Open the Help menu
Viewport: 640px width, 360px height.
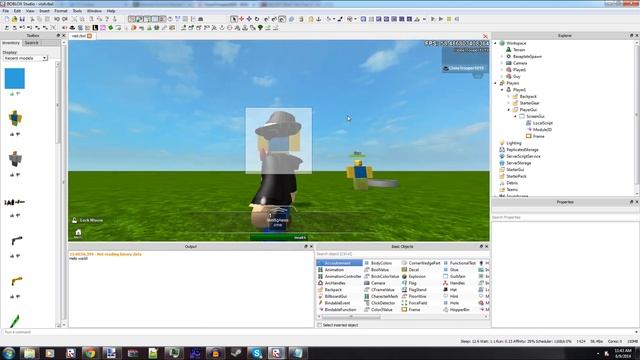coord(111,11)
